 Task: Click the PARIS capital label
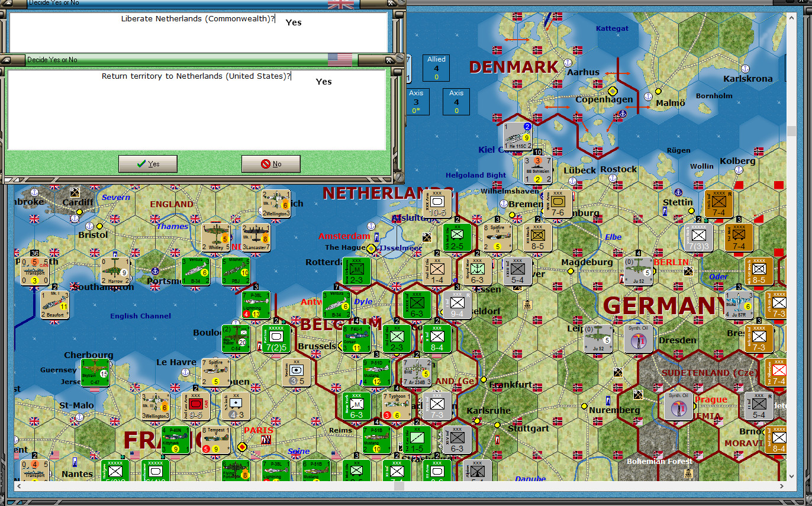pyautogui.click(x=259, y=430)
